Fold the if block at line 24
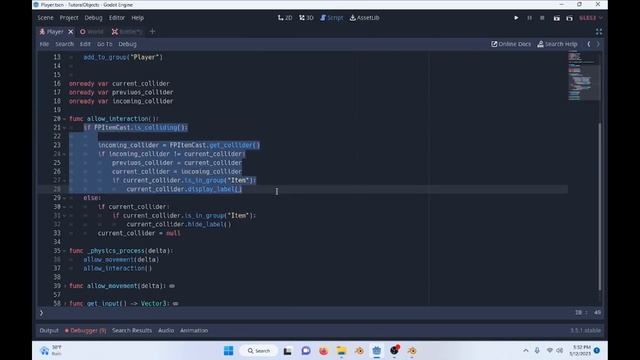 pyautogui.click(x=64, y=154)
